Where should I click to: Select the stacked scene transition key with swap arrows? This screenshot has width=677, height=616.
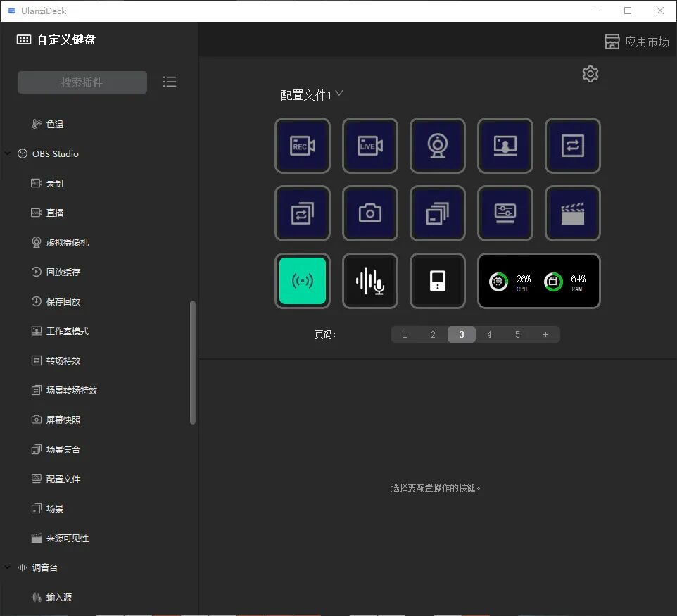(302, 213)
